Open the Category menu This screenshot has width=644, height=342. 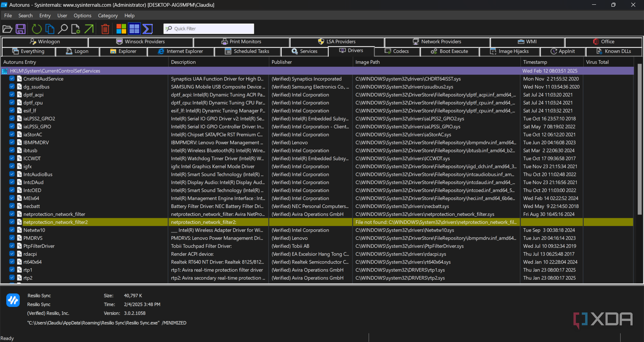tap(108, 15)
